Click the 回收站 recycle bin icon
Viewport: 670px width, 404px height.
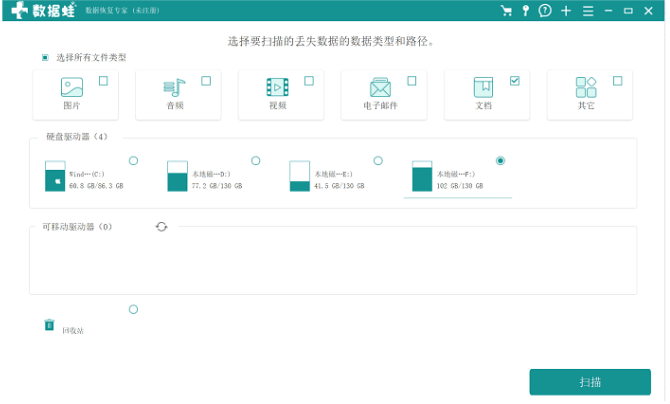(49, 325)
